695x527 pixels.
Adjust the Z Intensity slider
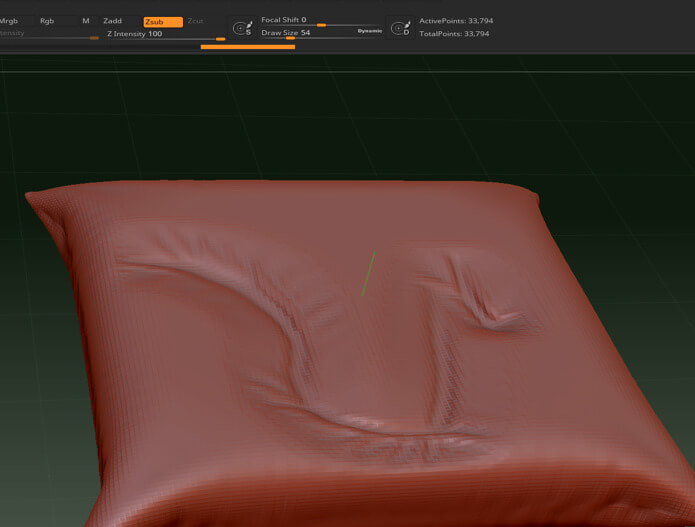[165, 35]
